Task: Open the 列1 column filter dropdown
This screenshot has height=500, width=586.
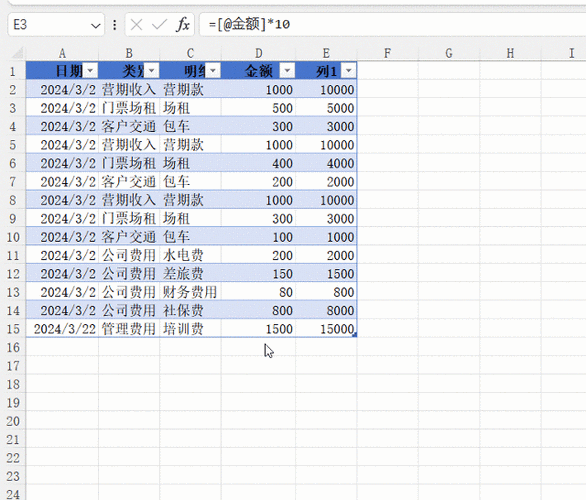Action: click(349, 70)
